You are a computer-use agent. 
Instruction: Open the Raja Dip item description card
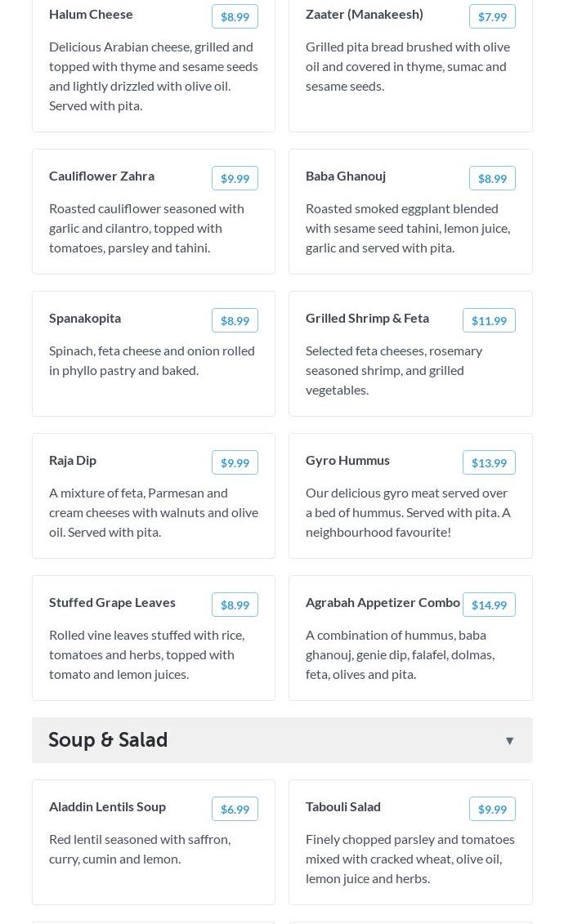[x=154, y=512]
